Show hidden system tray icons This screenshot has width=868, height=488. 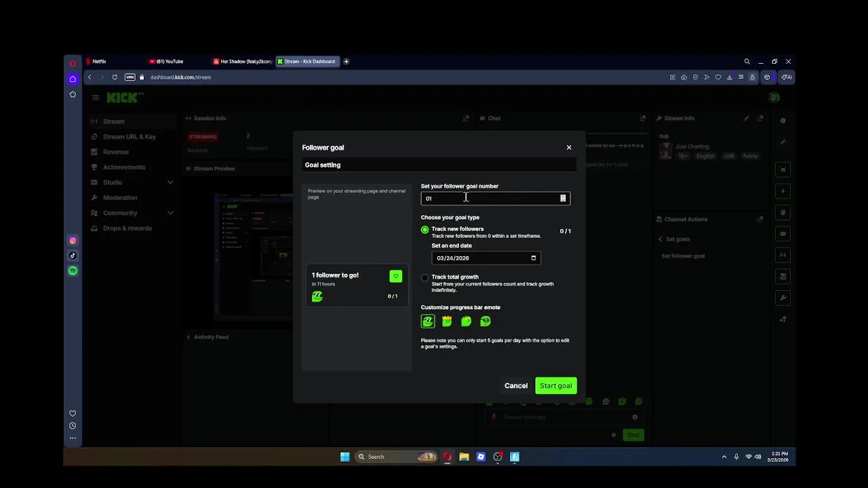click(x=724, y=457)
